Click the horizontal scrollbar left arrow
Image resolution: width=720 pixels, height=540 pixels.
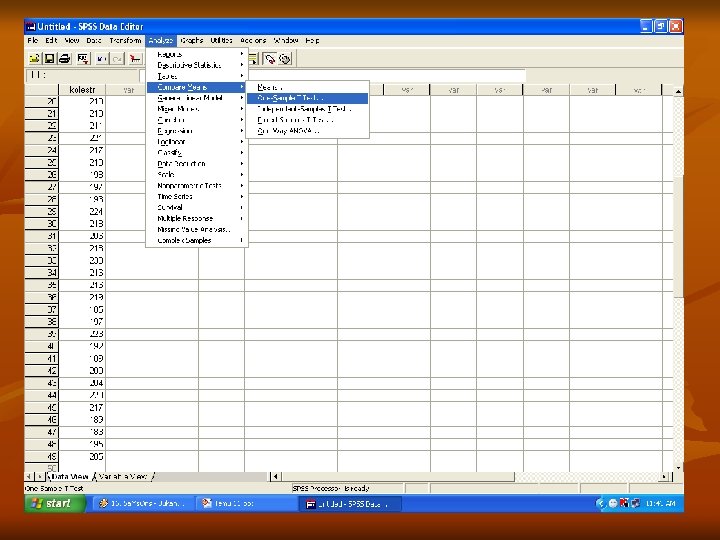[x=275, y=477]
